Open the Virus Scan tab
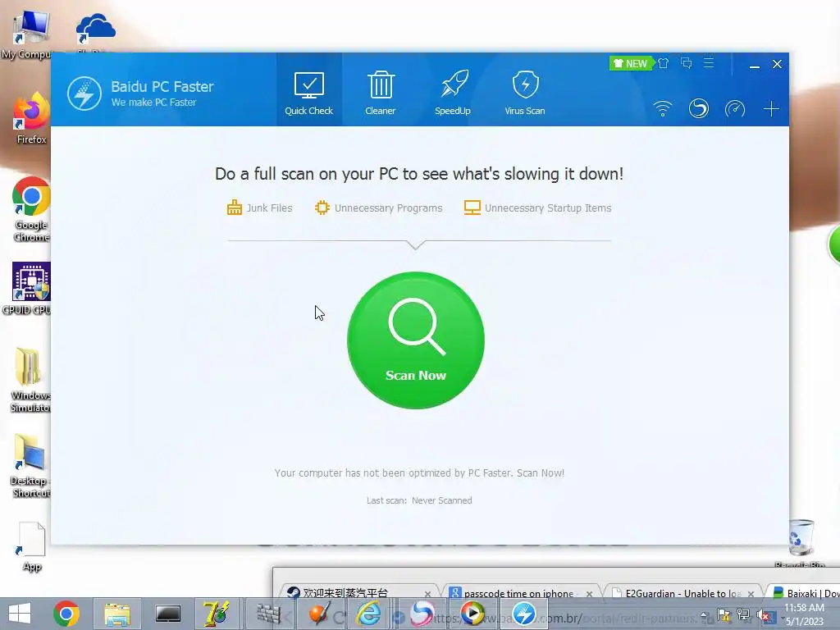The image size is (840, 630). pos(525,92)
